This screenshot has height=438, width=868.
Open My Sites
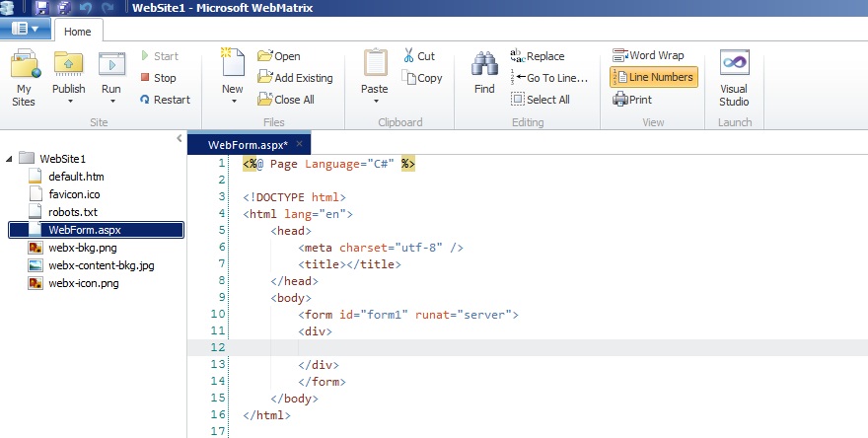coord(25,78)
